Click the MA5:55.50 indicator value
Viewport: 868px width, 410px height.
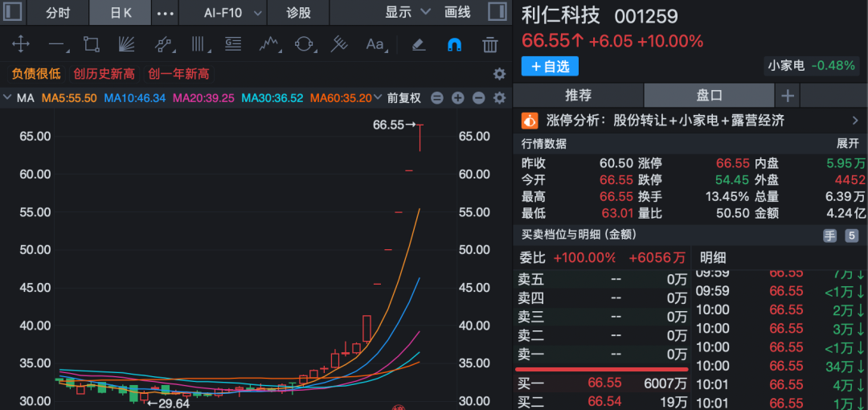[69, 98]
